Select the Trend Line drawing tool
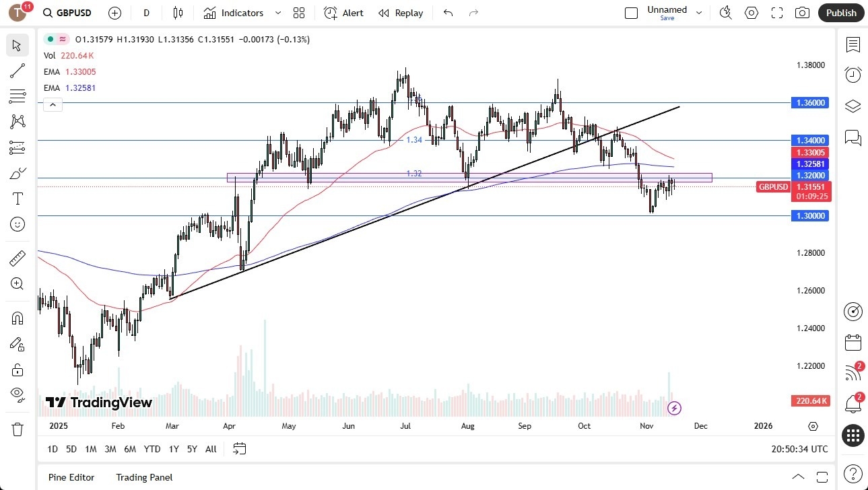Image resolution: width=868 pixels, height=490 pixels. [x=17, y=71]
